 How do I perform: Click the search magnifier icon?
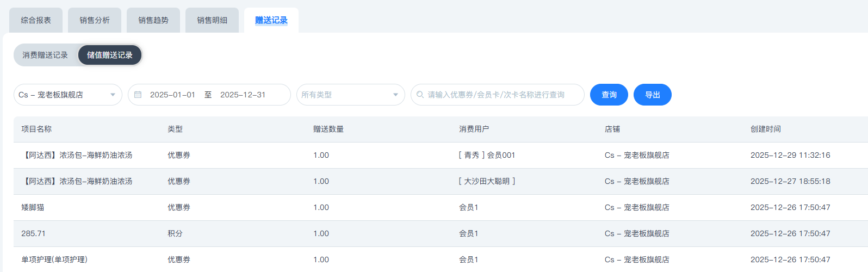tap(420, 95)
